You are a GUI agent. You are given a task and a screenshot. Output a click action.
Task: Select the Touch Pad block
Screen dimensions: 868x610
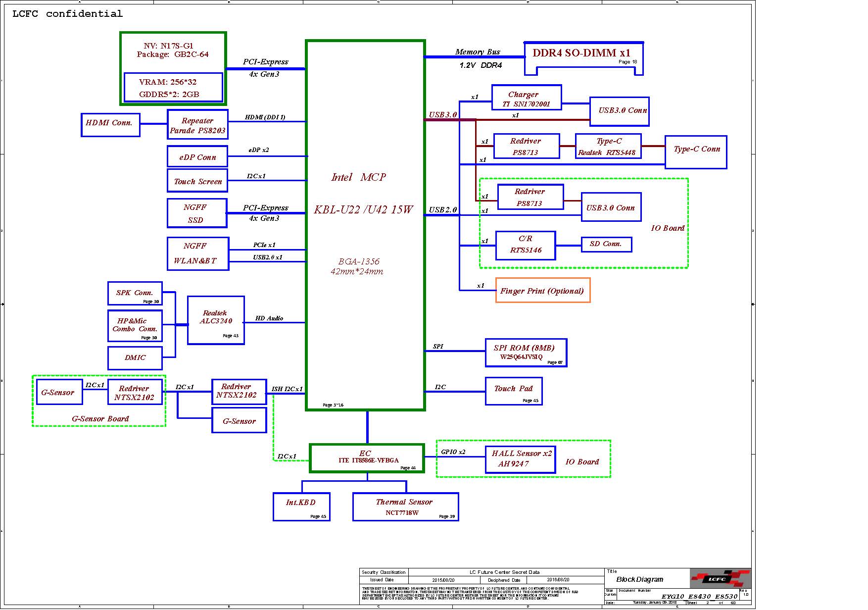coord(514,391)
